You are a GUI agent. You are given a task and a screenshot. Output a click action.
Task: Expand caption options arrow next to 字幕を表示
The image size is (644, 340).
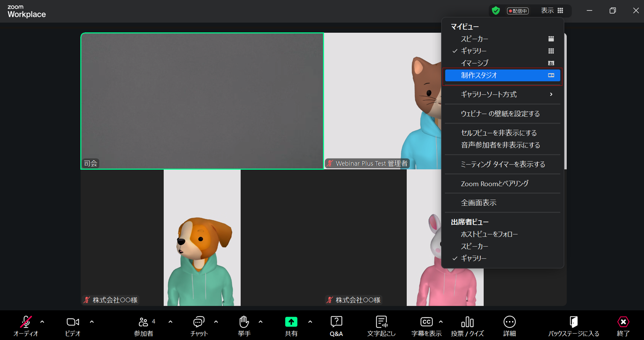tap(441, 322)
